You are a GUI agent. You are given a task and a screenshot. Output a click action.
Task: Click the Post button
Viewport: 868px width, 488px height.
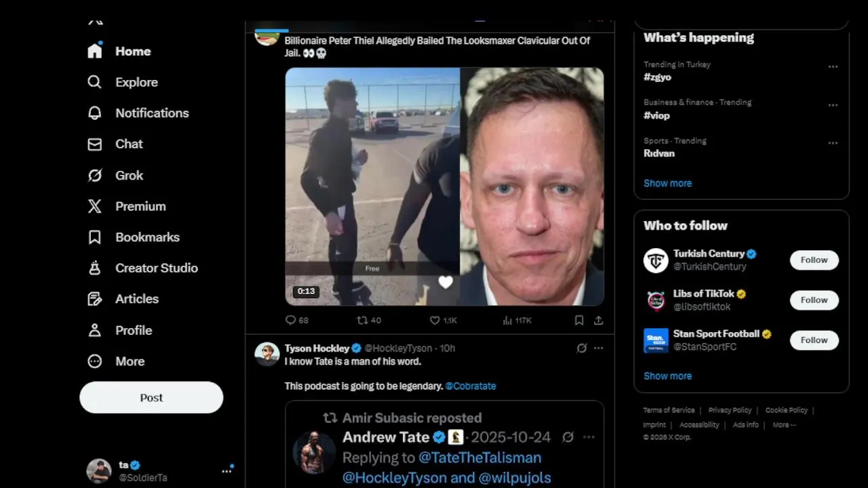click(x=151, y=398)
